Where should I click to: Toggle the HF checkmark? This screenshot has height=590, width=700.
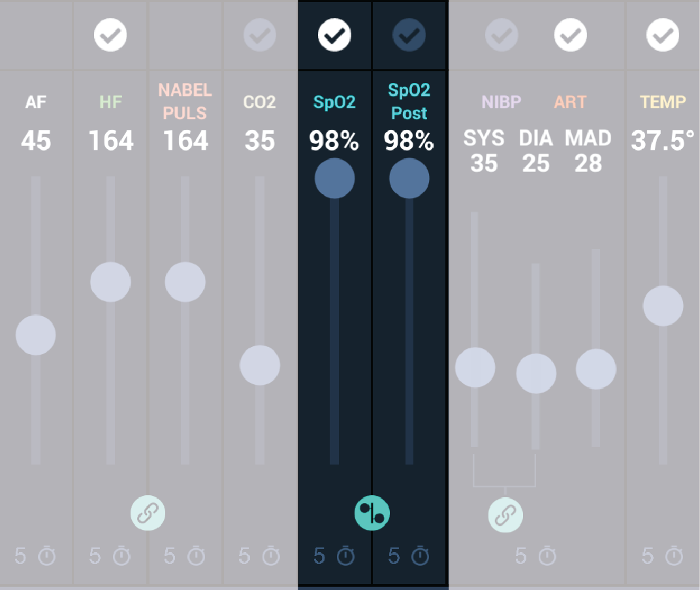110,35
